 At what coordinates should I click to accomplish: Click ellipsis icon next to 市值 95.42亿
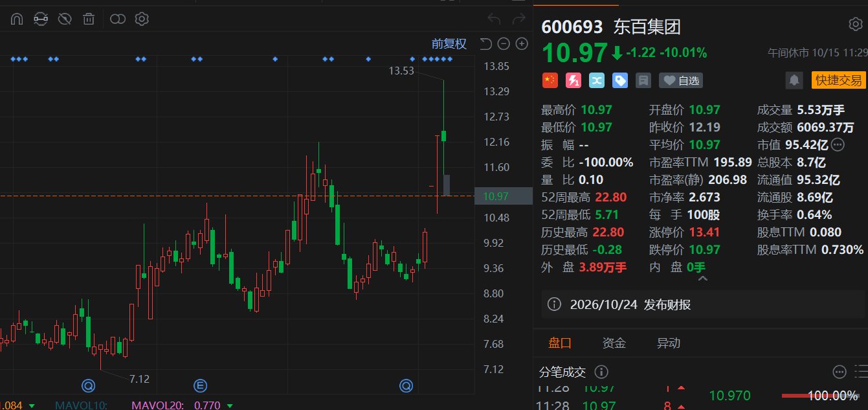(838, 144)
